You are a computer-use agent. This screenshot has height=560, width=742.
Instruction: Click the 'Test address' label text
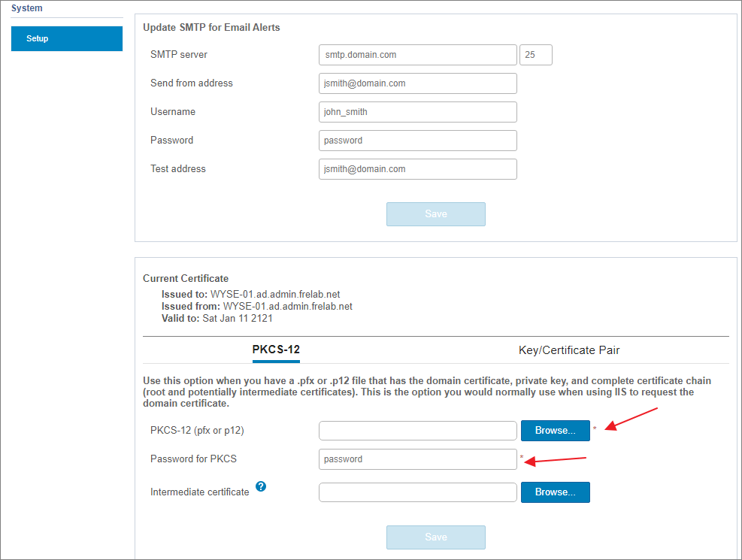[177, 169]
